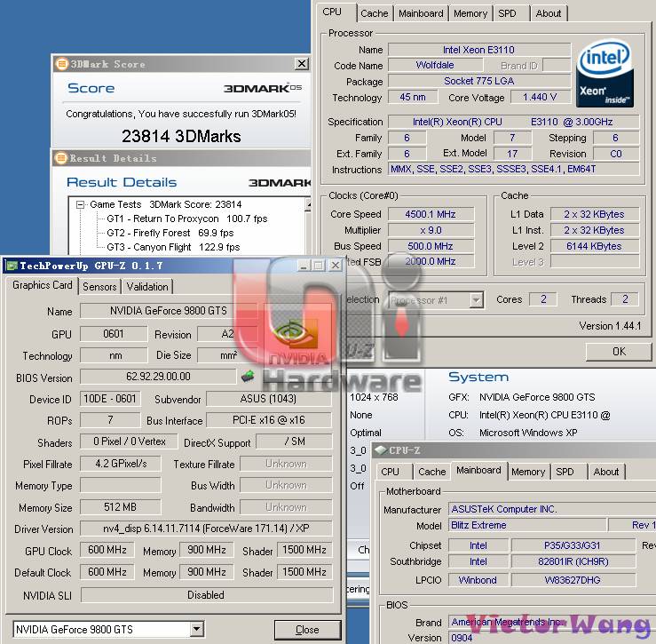Screen dimensions: 656x644
Task: Click the Result Details window orange icon
Action: [61, 158]
